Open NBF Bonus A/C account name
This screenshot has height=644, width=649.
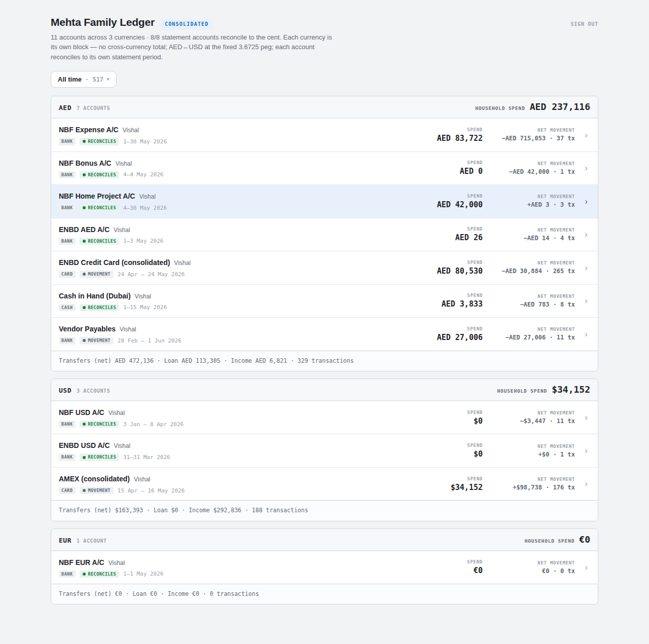coord(85,163)
